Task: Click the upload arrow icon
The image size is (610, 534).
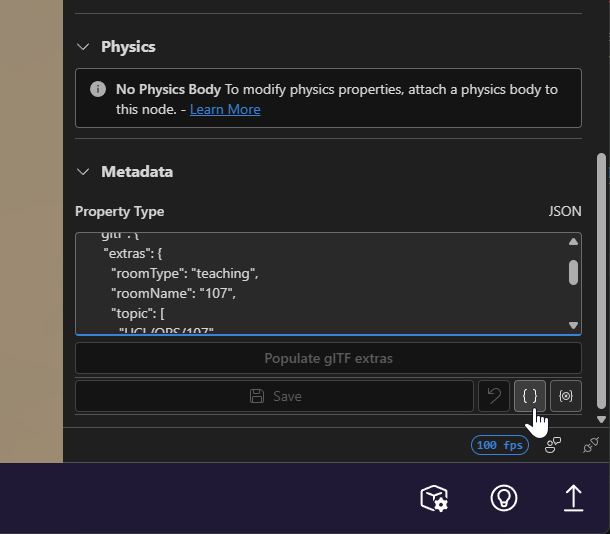Action: 573,498
